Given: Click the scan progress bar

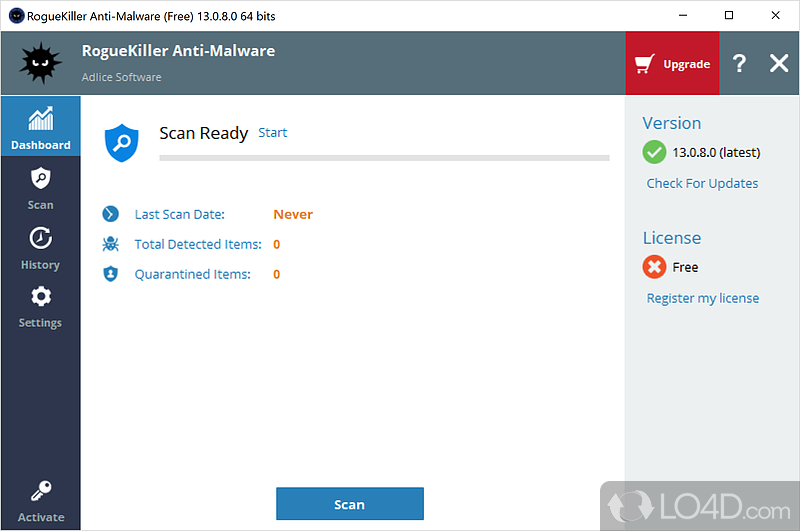Looking at the screenshot, I should coord(384,158).
